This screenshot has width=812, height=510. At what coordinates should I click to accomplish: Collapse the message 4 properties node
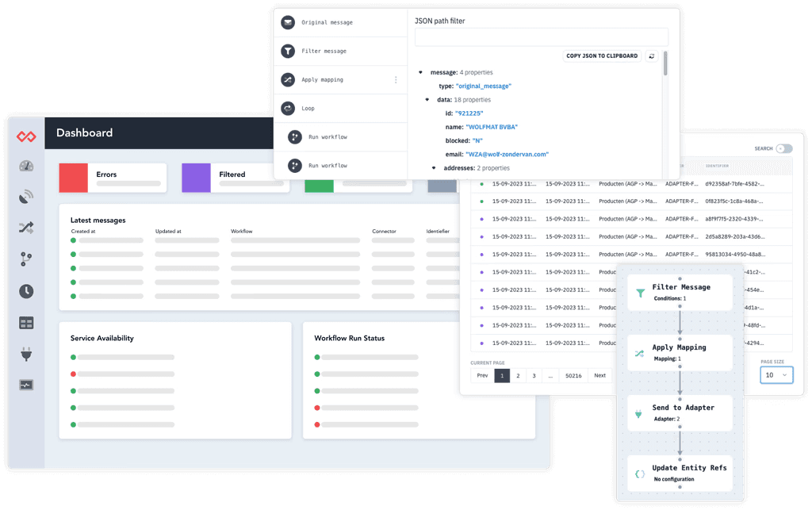click(420, 72)
